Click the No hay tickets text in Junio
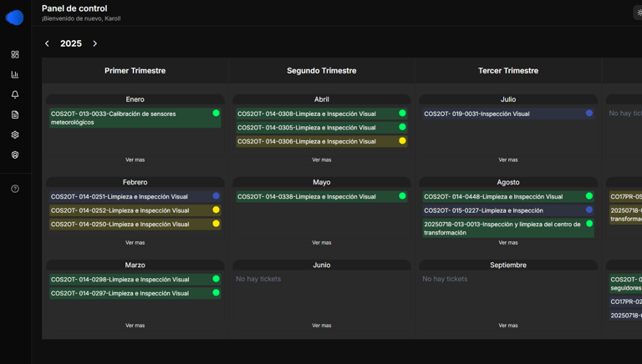Viewport: 642px width, 364px height. pos(258,279)
